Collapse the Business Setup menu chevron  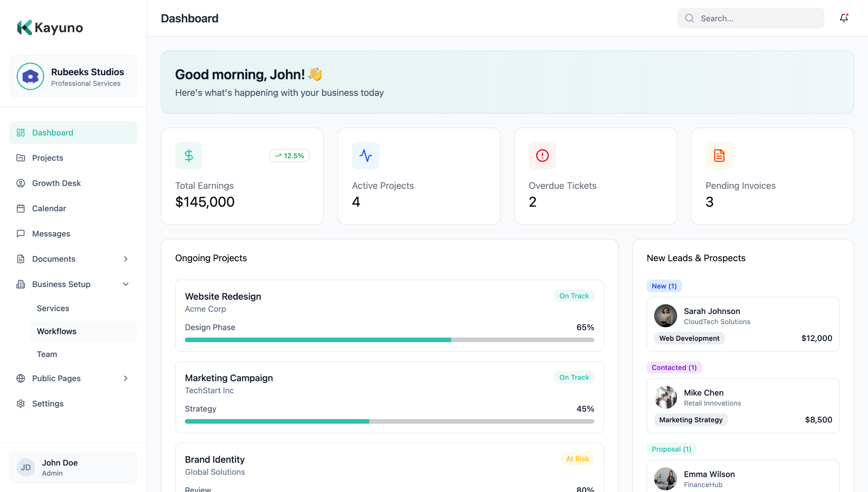(x=125, y=284)
